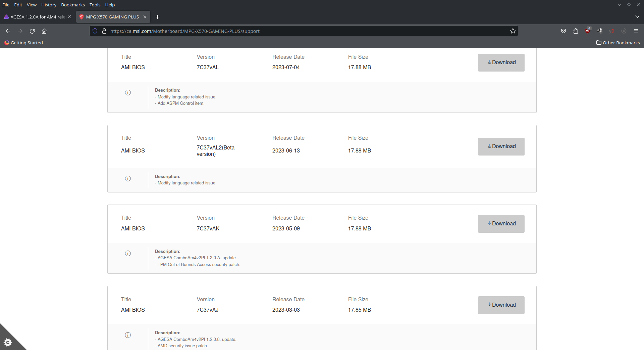
Task: Open the browser home page
Action: (44, 31)
